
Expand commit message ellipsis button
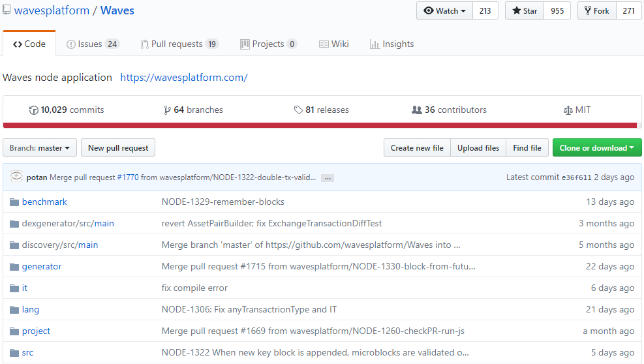tap(328, 178)
